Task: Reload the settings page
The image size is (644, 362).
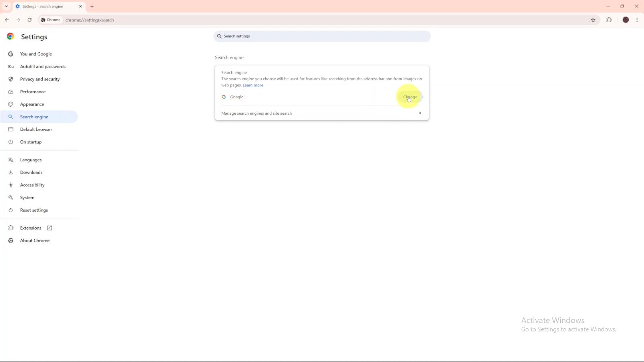Action: coord(29,20)
